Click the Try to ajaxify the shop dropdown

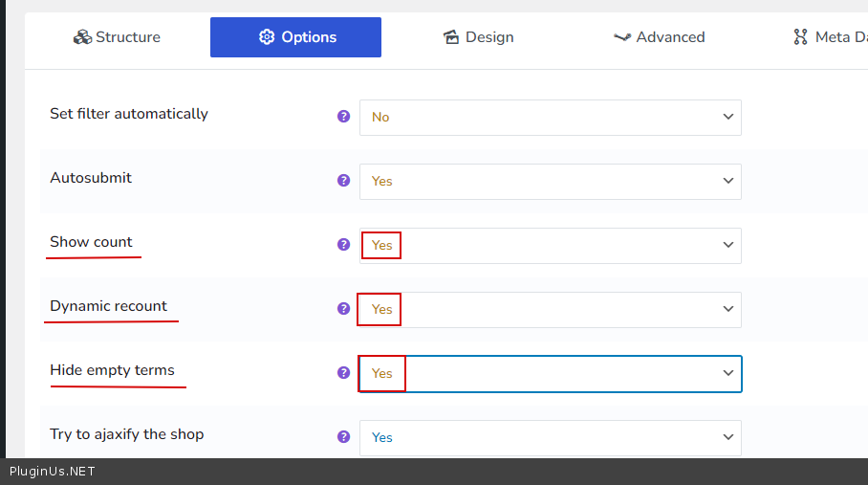(550, 437)
